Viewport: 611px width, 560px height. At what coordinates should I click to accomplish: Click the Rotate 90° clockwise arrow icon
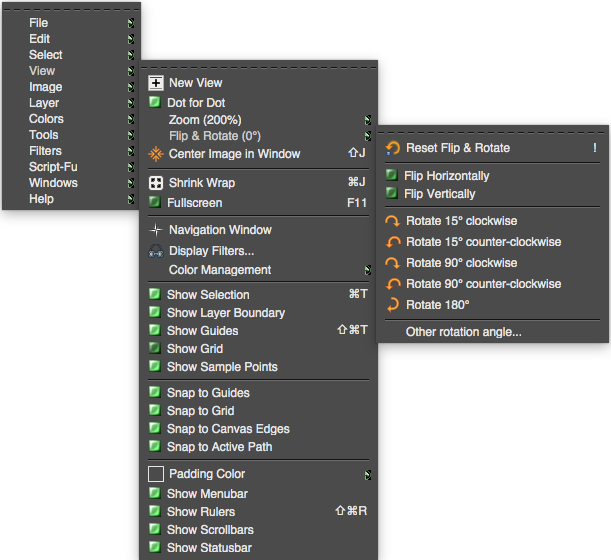393,263
